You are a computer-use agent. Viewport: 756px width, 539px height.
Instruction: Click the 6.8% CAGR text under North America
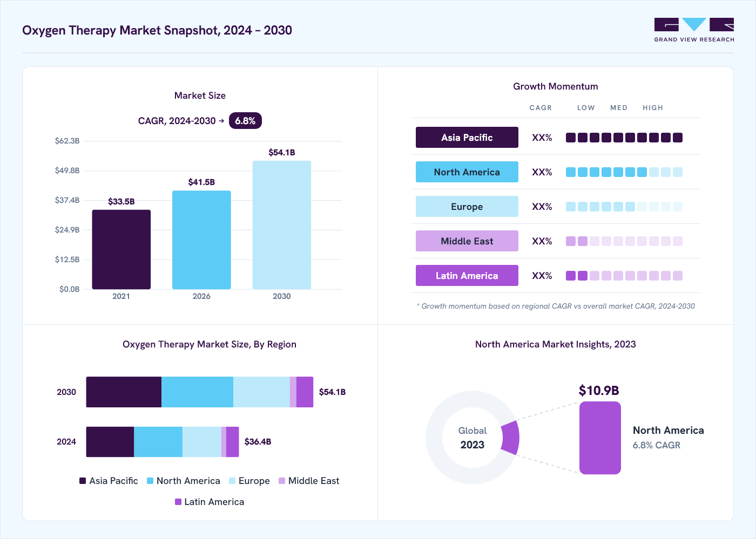[657, 445]
